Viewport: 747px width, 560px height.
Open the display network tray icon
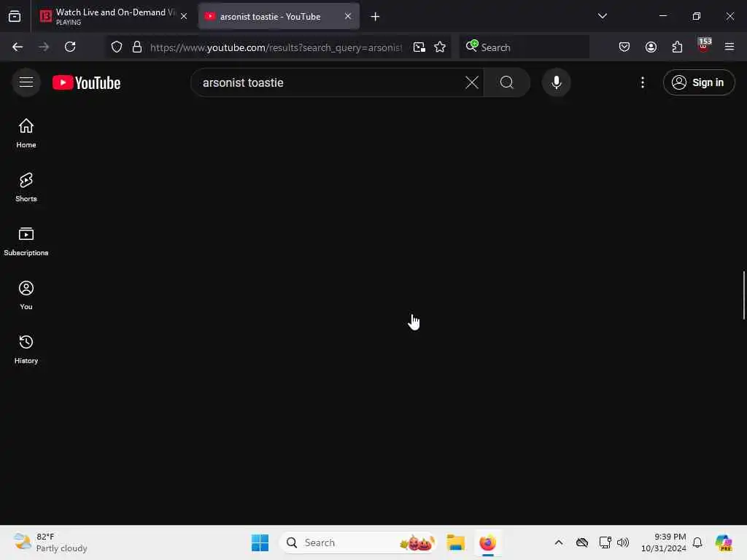tap(605, 542)
